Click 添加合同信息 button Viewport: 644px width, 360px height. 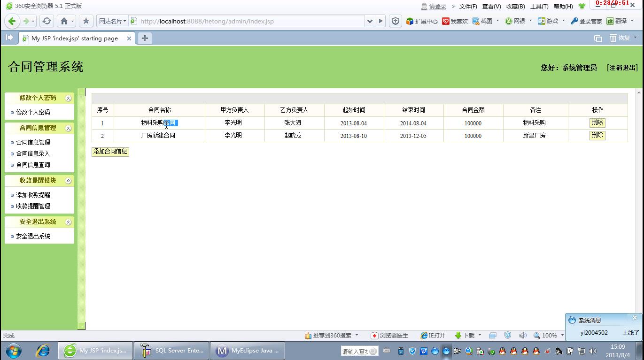(x=110, y=152)
